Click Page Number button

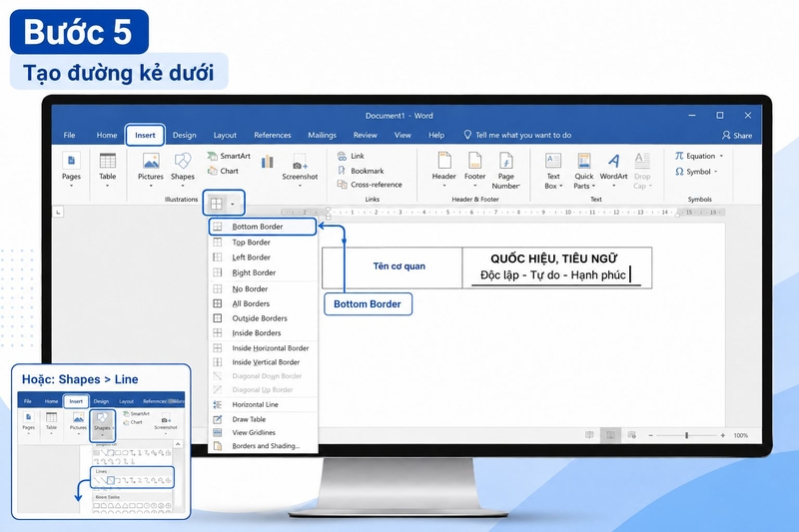tap(506, 171)
